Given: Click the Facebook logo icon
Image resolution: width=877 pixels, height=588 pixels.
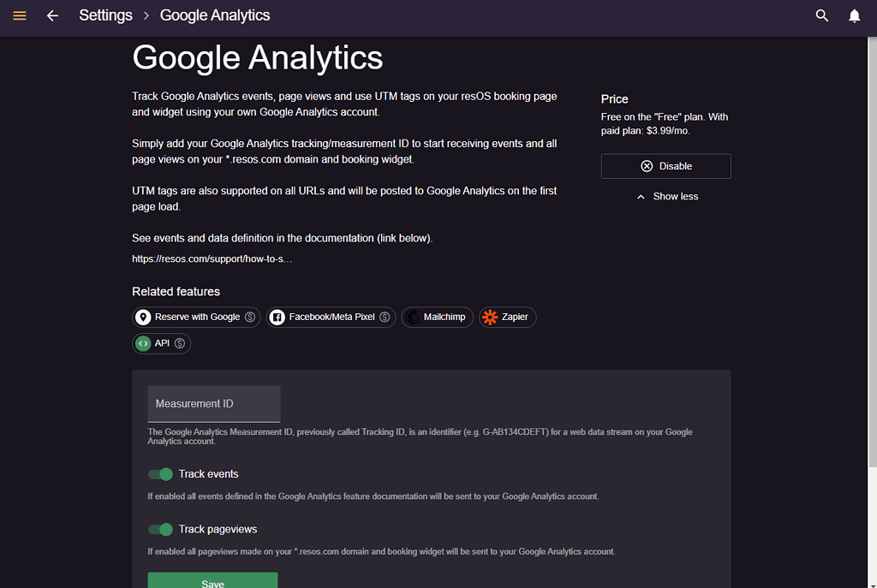Looking at the screenshot, I should (277, 318).
